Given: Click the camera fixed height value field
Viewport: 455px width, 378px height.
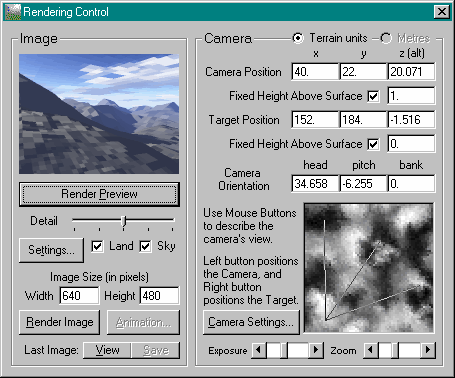Looking at the screenshot, I should pyautogui.click(x=411, y=96).
